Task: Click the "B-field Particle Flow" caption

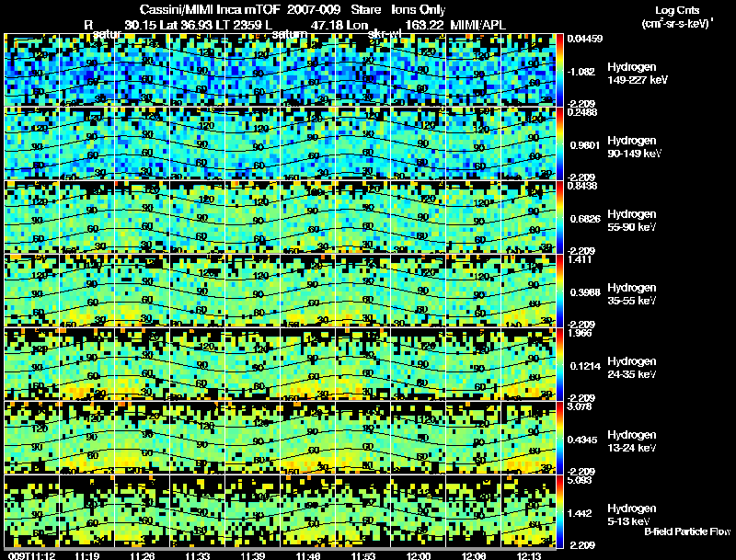Action: [x=687, y=531]
